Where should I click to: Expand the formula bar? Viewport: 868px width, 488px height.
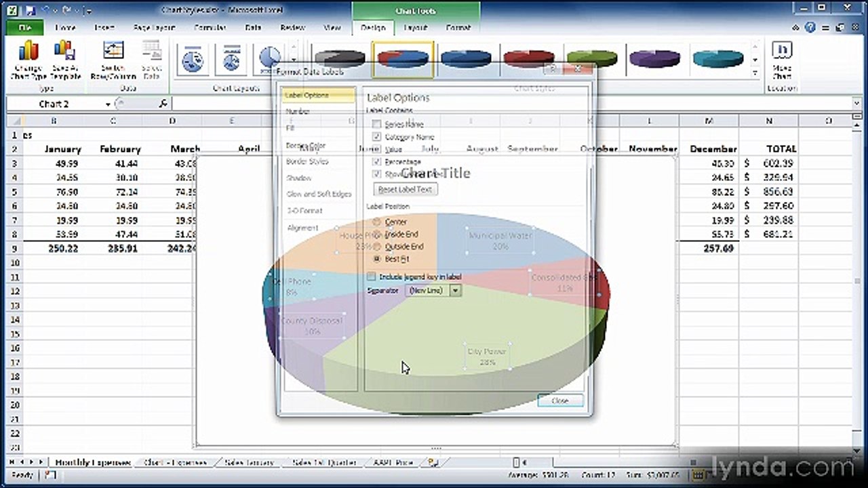pos(857,104)
